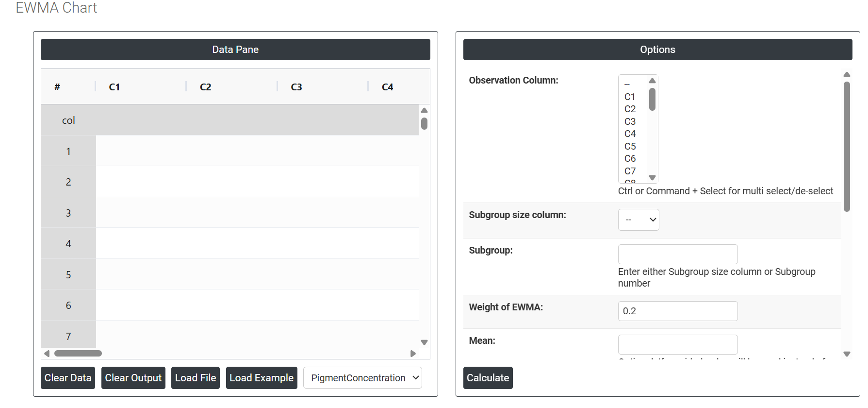Click the Subgroup input field

[677, 255]
